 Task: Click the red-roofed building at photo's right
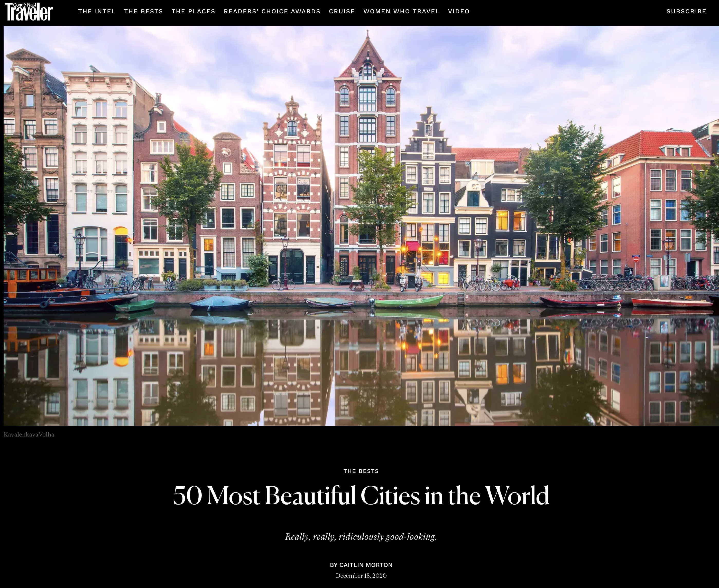coord(654,196)
